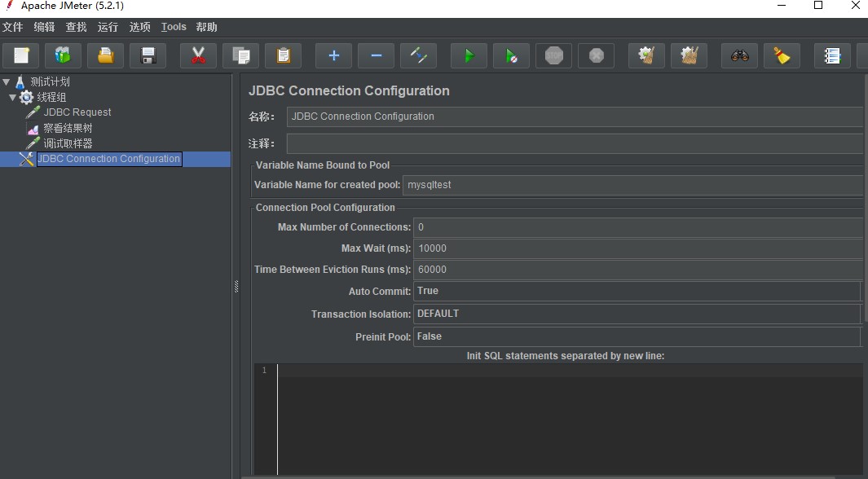Click the Clear results icon
Image resolution: width=868 pixels, height=479 pixels.
pyautogui.click(x=646, y=56)
